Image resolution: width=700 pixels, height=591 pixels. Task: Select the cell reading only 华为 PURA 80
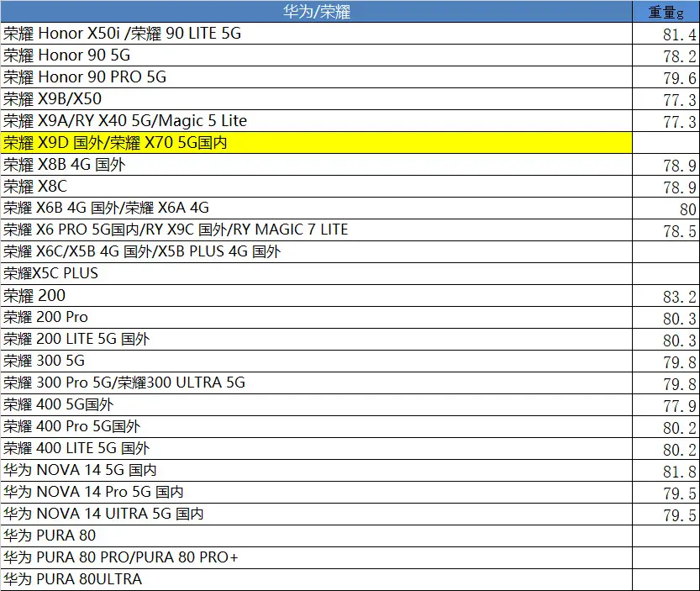pos(317,536)
